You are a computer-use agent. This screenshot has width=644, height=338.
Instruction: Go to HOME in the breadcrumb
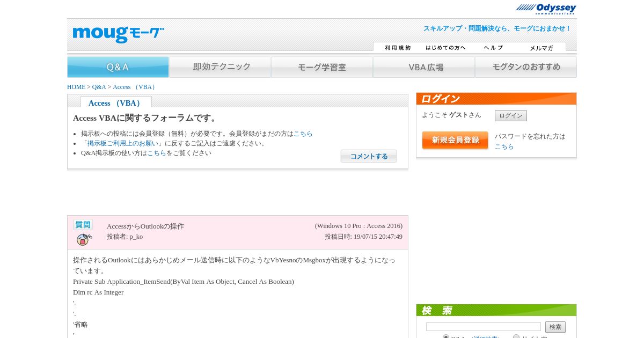(76, 87)
